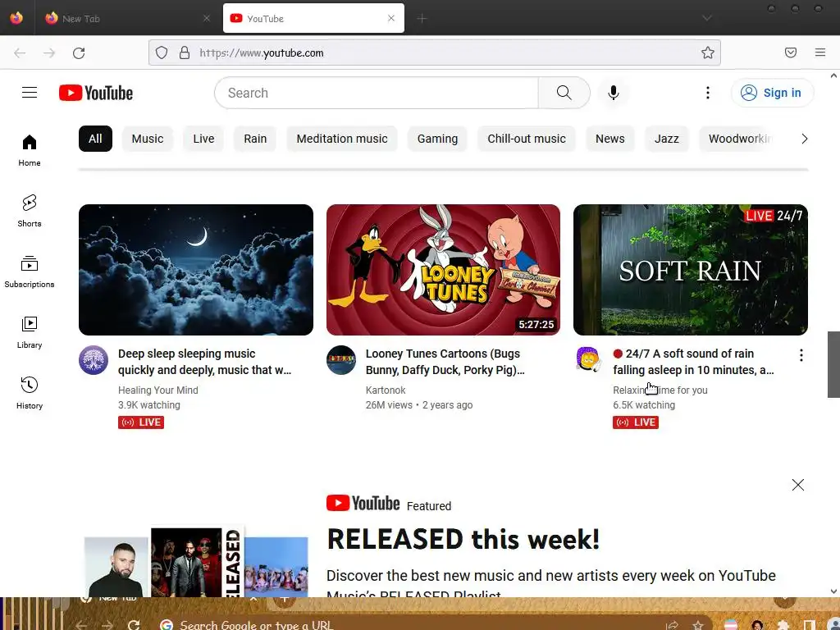Close the New Tab tab
Viewport: 840px width, 630px height.
tap(207, 18)
